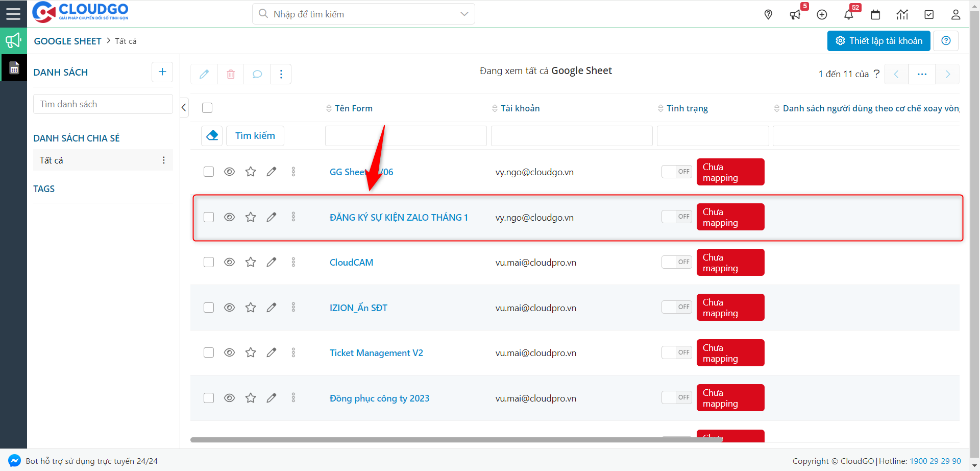Select the Tất cả shared list item
Image resolution: width=980 pixels, height=471 pixels.
tap(52, 160)
